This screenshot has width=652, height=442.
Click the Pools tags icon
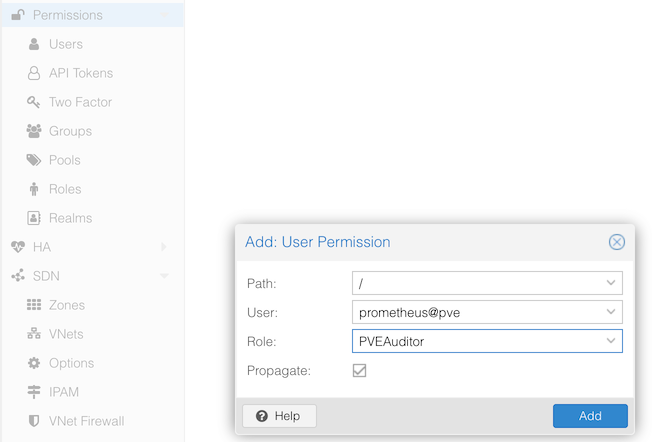tap(33, 160)
